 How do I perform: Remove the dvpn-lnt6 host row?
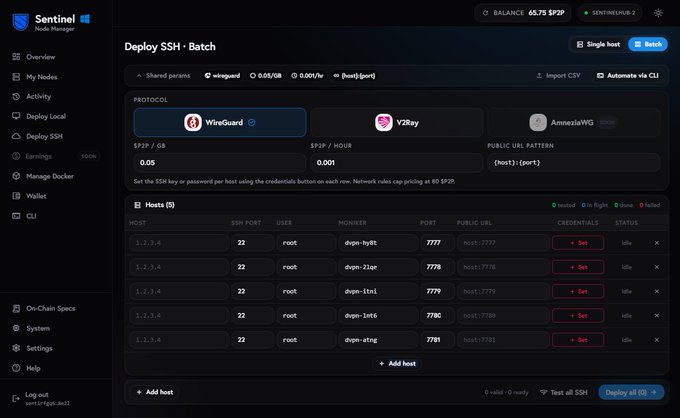click(x=657, y=316)
